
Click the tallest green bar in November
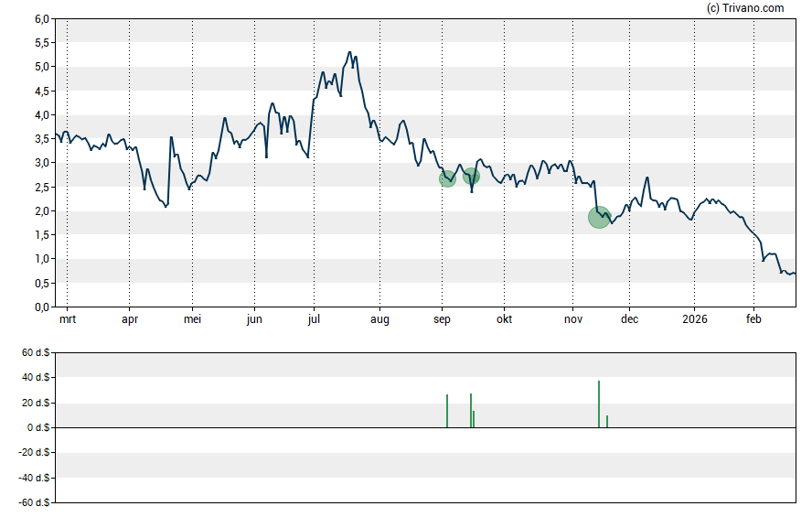point(599,404)
